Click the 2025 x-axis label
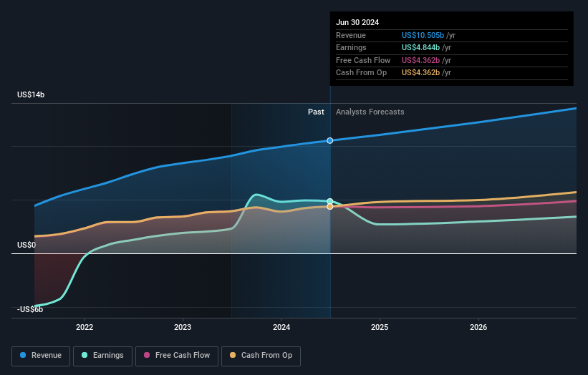Viewport: 588px width, 375px height. click(x=380, y=327)
